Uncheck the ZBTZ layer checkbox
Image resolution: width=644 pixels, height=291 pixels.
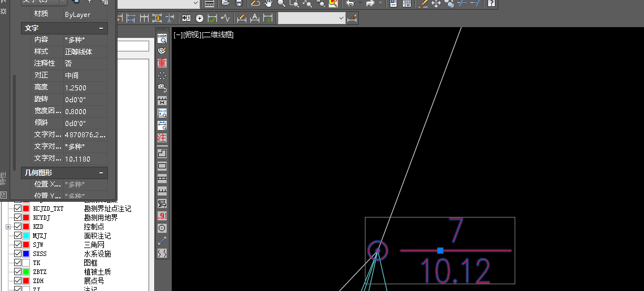[x=18, y=272]
